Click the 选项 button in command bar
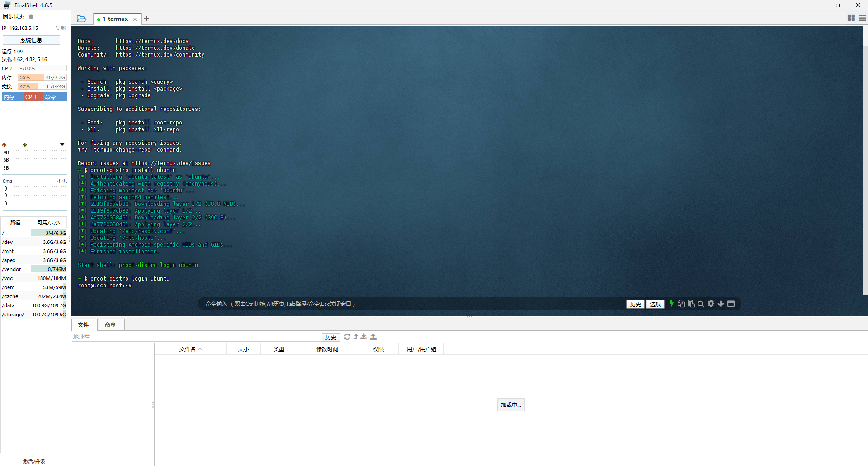 coord(656,304)
